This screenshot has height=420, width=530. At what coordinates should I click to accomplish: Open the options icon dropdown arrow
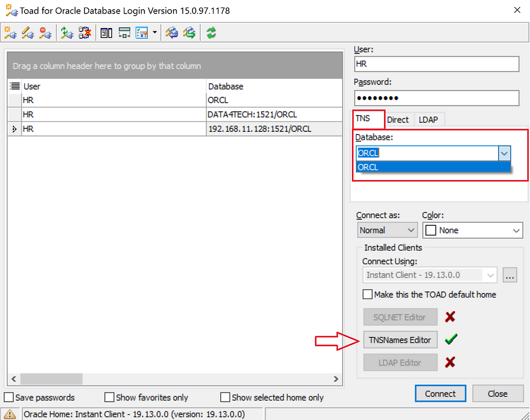coord(155,33)
